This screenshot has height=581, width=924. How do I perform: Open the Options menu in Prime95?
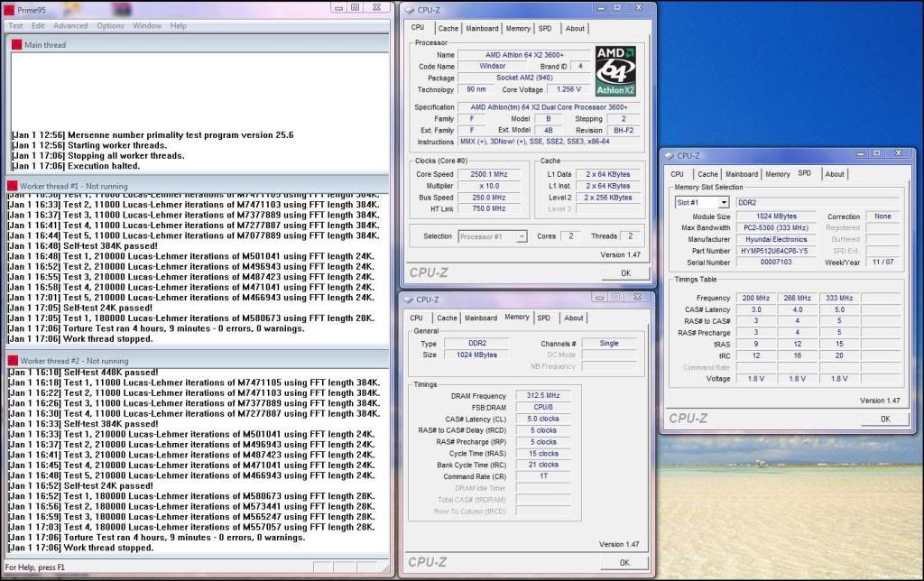(110, 25)
